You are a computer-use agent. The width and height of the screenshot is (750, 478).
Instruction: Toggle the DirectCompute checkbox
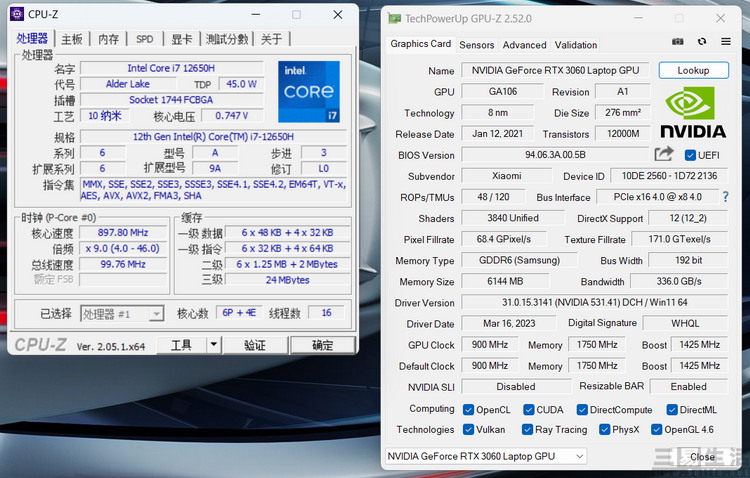(x=582, y=410)
